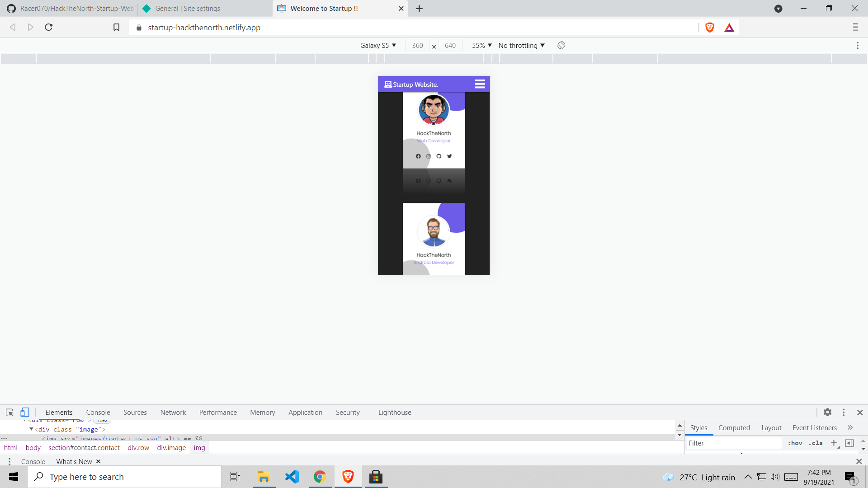Activate the inspect element picker
This screenshot has width=868, height=488.
[9, 412]
